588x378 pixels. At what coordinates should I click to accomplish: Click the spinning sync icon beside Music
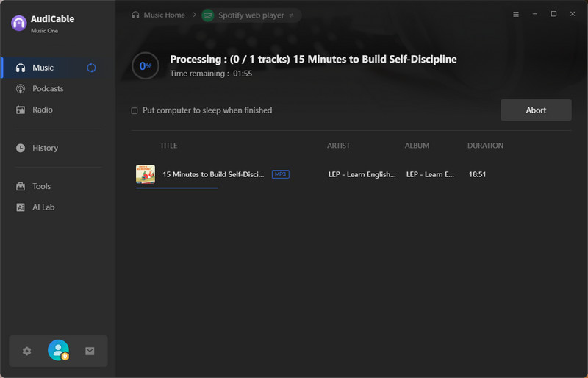(x=91, y=68)
